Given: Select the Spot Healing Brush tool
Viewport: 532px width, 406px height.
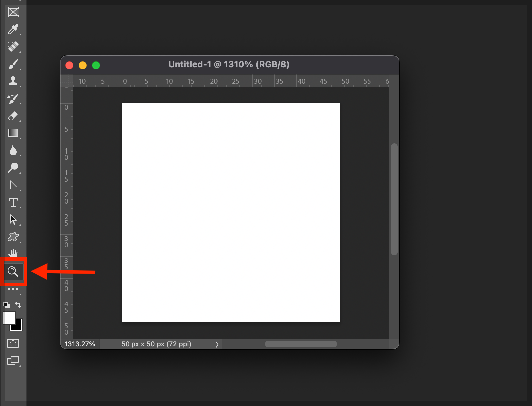Looking at the screenshot, I should point(13,46).
